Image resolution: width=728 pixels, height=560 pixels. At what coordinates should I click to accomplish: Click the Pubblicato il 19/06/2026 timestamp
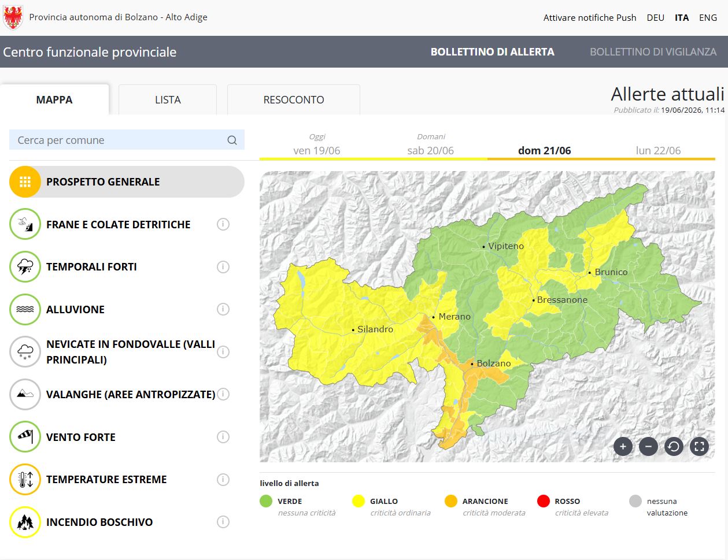(669, 110)
